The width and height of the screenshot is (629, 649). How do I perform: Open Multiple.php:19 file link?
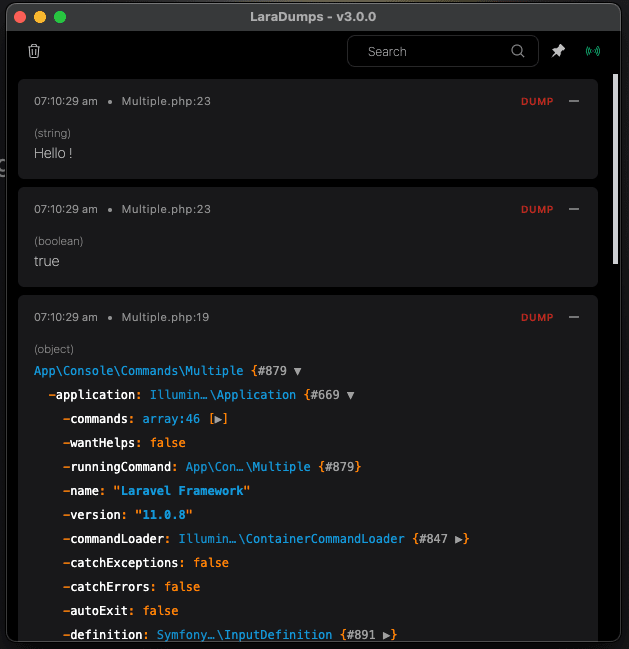166,317
